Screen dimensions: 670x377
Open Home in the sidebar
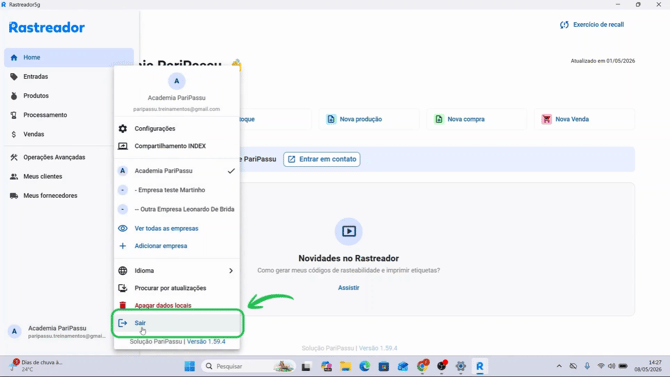pos(69,57)
